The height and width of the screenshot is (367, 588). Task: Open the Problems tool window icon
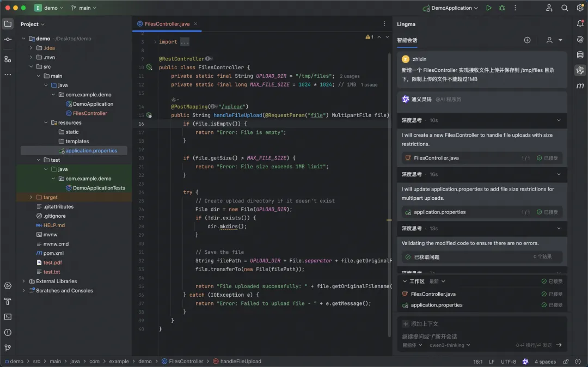(x=8, y=333)
